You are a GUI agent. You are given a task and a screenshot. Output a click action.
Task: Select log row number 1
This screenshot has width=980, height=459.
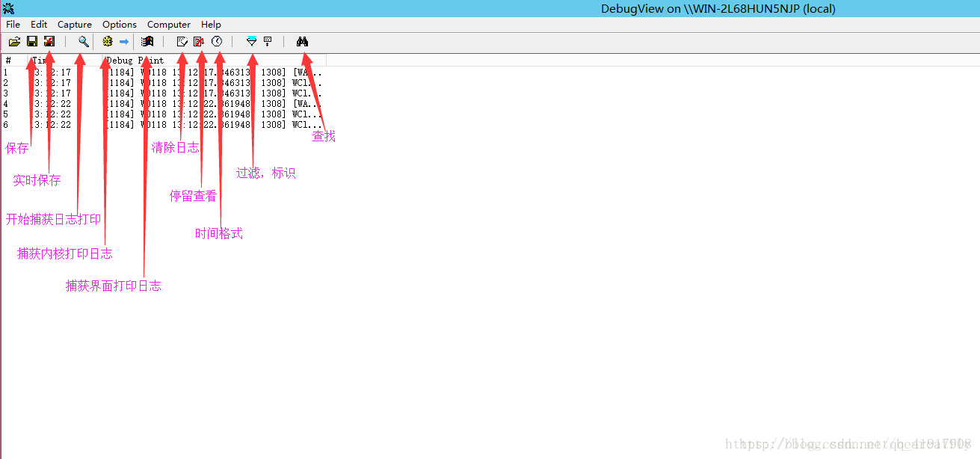(x=163, y=73)
